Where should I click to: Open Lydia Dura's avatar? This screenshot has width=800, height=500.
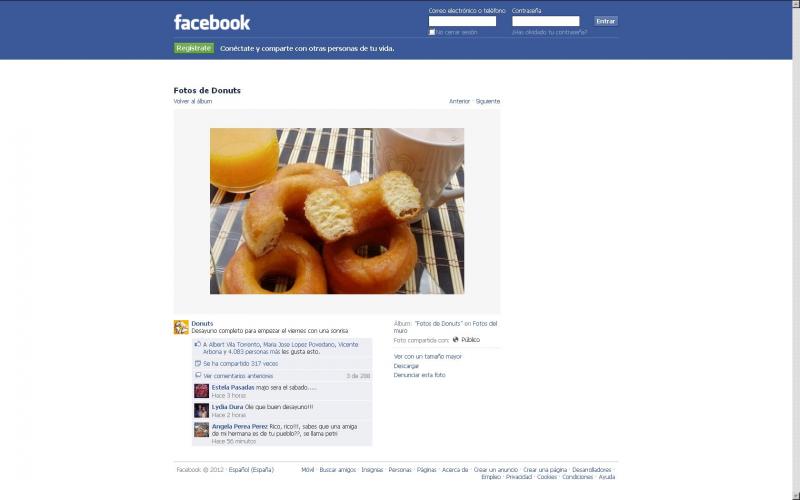202,410
